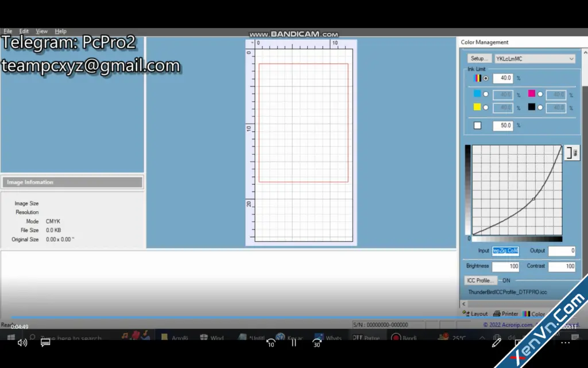Select the magenta ink limit radio button
The height and width of the screenshot is (368, 588).
pyautogui.click(x=540, y=94)
